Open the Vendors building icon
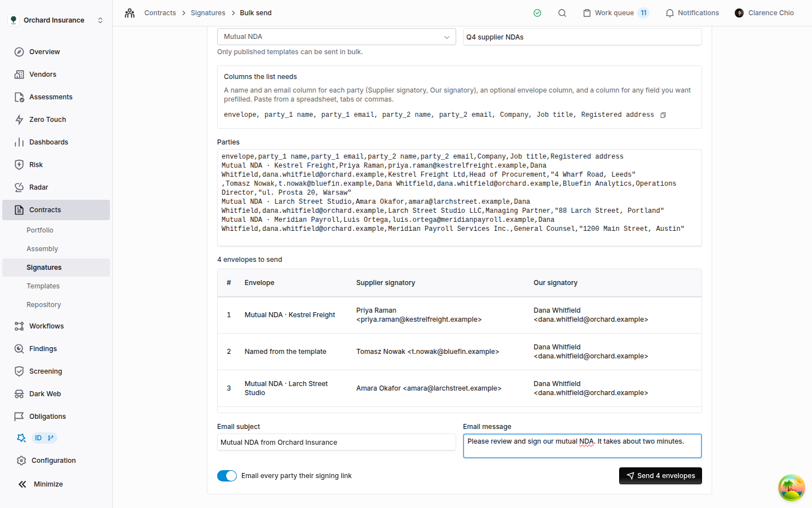812x508 pixels. (x=19, y=75)
